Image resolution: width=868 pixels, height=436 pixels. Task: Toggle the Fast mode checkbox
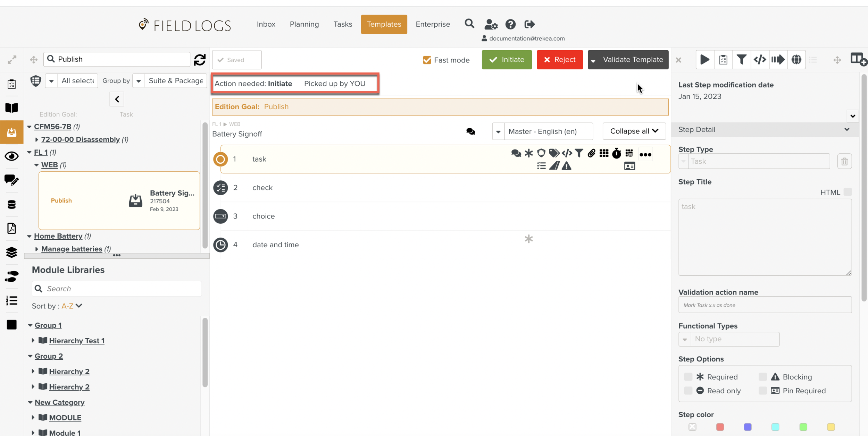point(427,60)
